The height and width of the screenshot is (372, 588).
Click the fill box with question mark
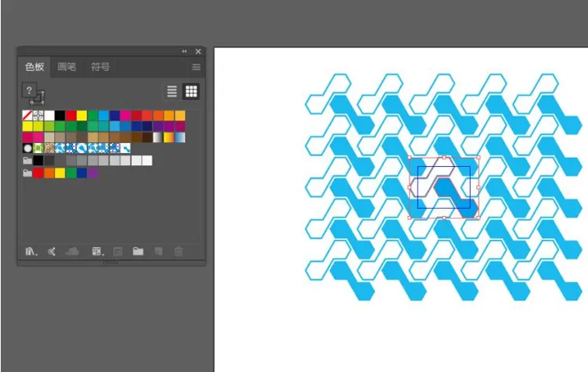click(29, 90)
